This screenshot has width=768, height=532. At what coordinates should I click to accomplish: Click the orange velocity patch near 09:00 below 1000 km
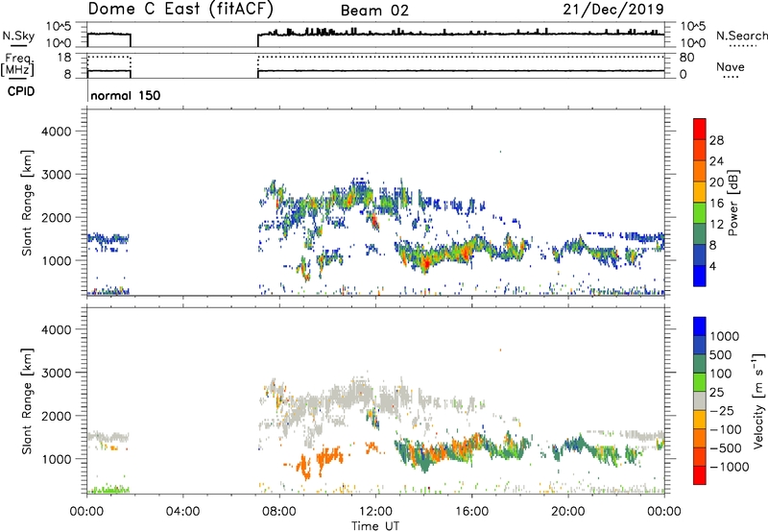click(304, 467)
